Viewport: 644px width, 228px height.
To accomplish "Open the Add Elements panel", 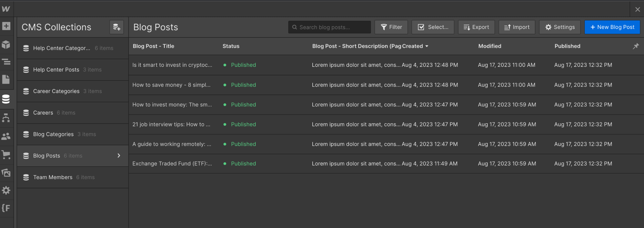I will [x=6, y=26].
